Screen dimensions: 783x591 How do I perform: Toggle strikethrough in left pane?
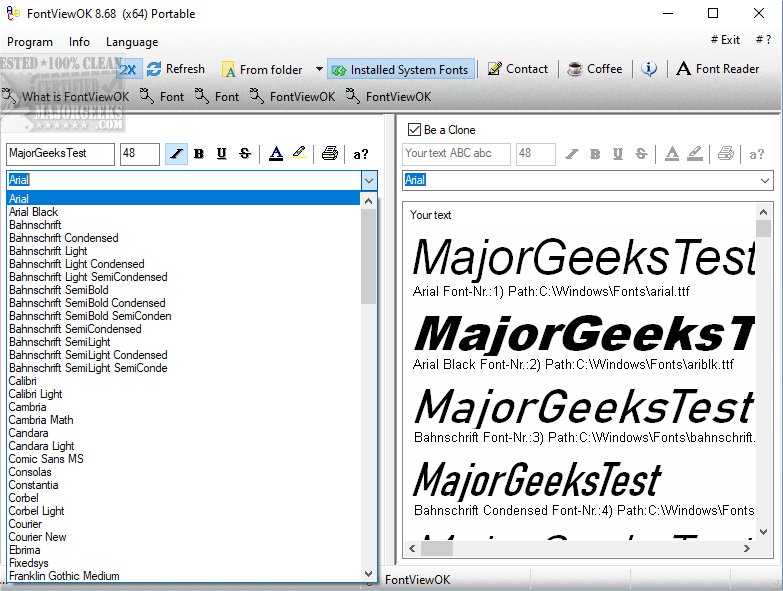245,154
